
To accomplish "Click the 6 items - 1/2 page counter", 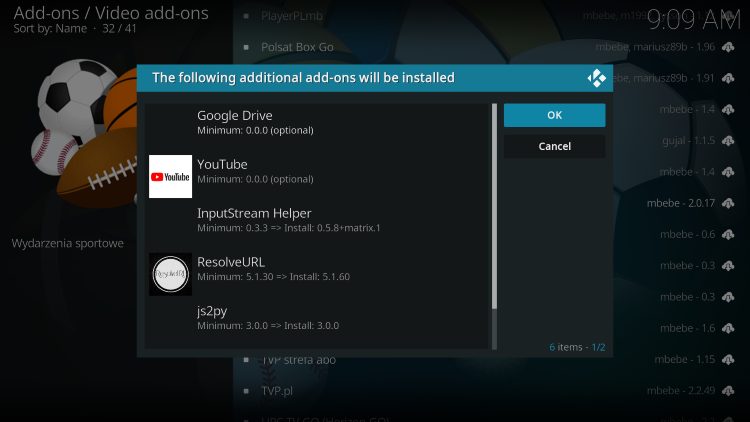I will tap(577, 347).
